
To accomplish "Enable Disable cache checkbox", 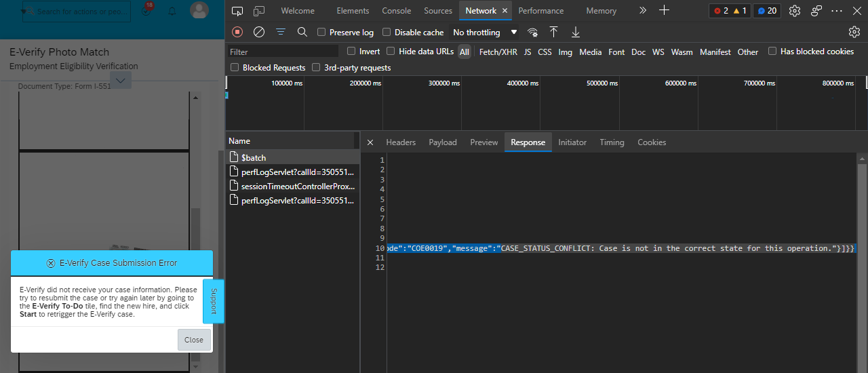I will coord(387,33).
